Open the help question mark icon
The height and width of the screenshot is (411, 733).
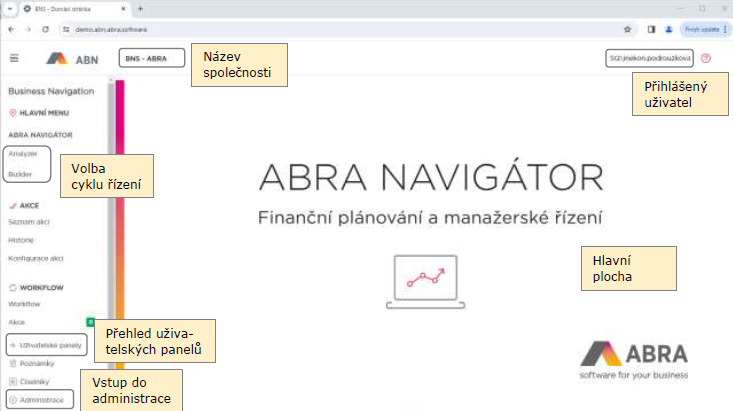pyautogui.click(x=706, y=58)
